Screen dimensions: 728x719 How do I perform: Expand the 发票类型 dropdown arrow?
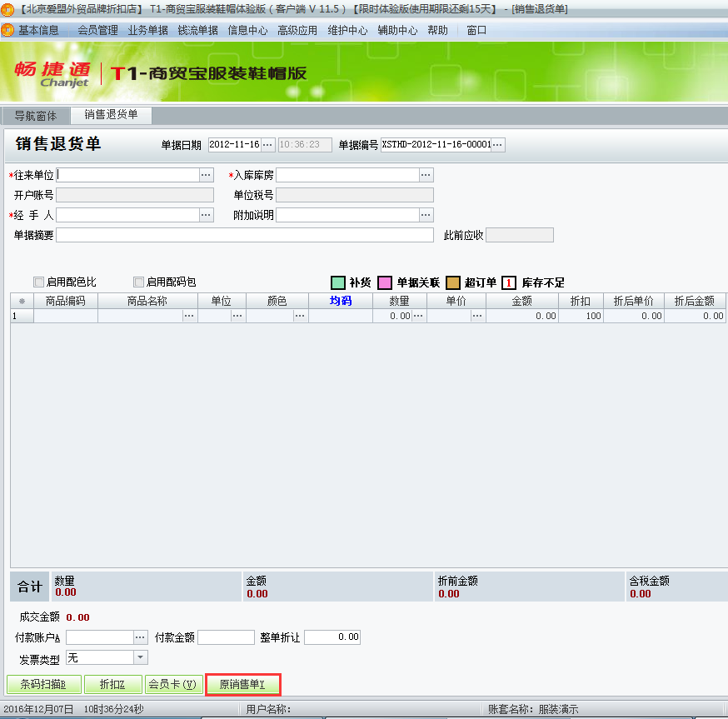(x=140, y=657)
